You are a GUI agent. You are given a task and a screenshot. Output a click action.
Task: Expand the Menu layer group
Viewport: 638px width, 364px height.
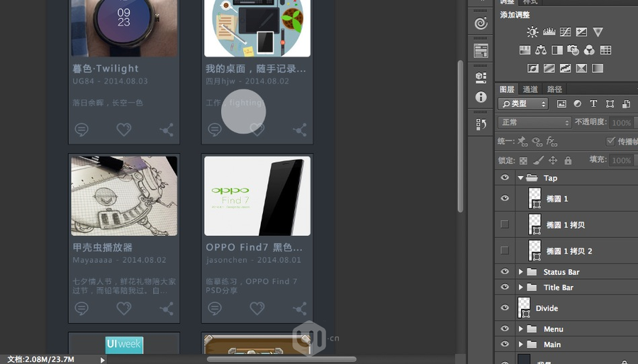pyautogui.click(x=520, y=329)
